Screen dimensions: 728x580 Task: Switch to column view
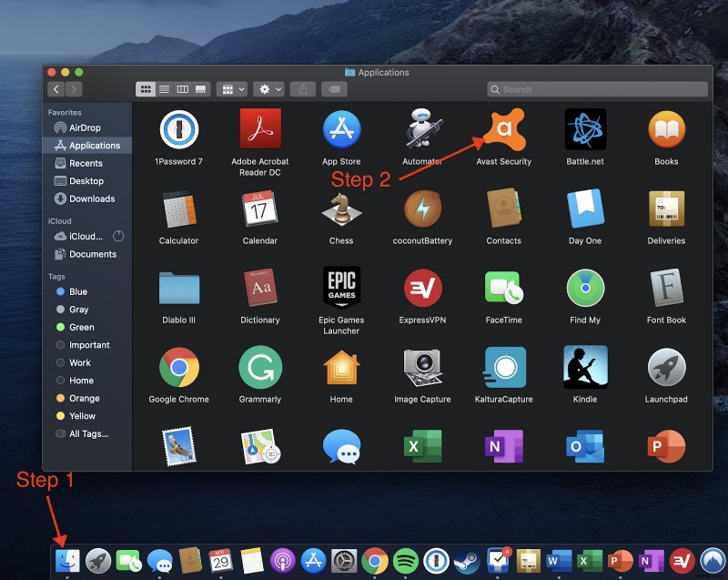pyautogui.click(x=181, y=89)
